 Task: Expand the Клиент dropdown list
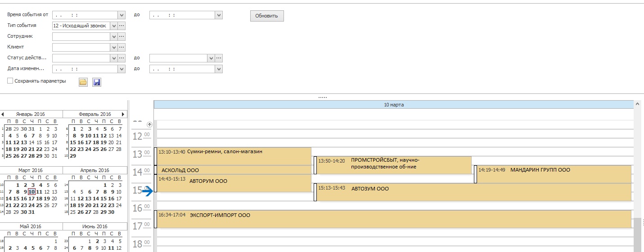(x=114, y=47)
